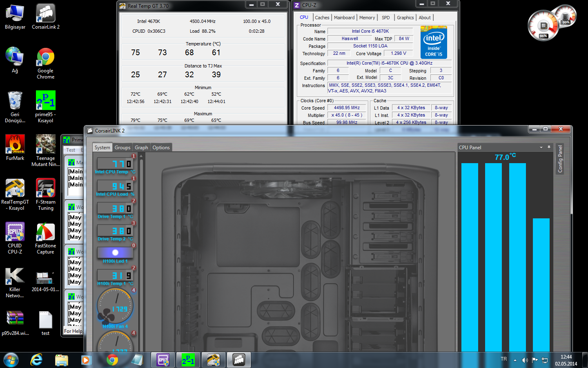The height and width of the screenshot is (368, 588).
Task: Open Internet Explorer from the taskbar
Action: click(37, 360)
